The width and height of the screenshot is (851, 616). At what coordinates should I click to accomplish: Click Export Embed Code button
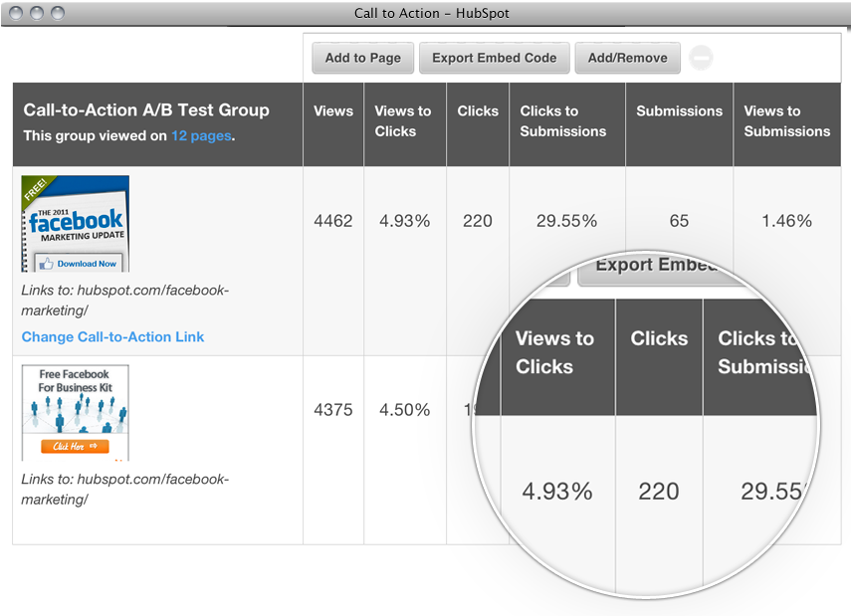pyautogui.click(x=494, y=58)
